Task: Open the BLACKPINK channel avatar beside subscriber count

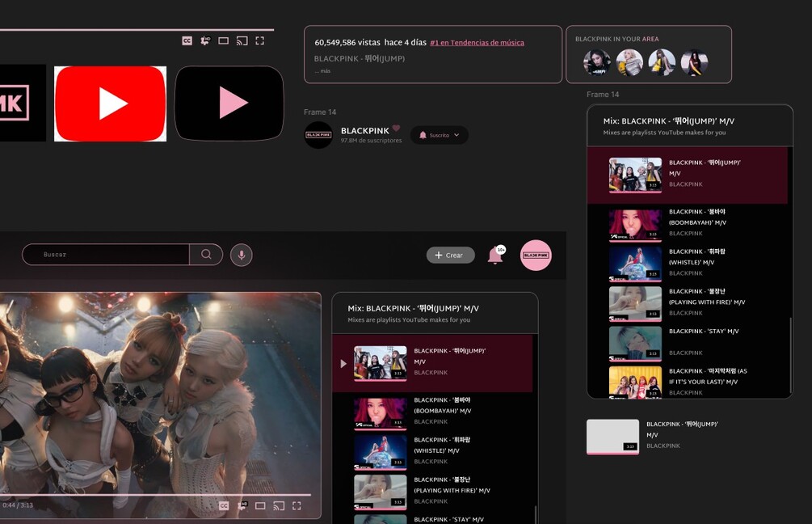Action: tap(318, 135)
